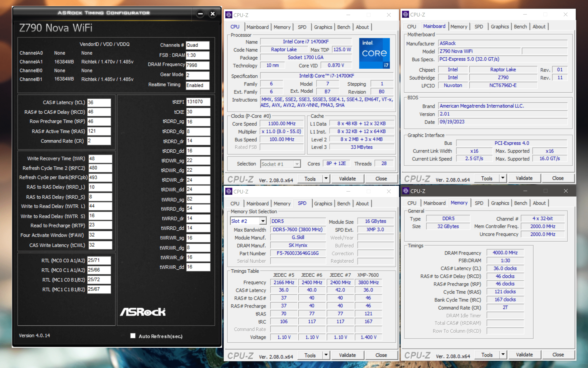Close the ASRock Timing Configurator window
Image resolution: width=588 pixels, height=368 pixels.
pyautogui.click(x=213, y=14)
